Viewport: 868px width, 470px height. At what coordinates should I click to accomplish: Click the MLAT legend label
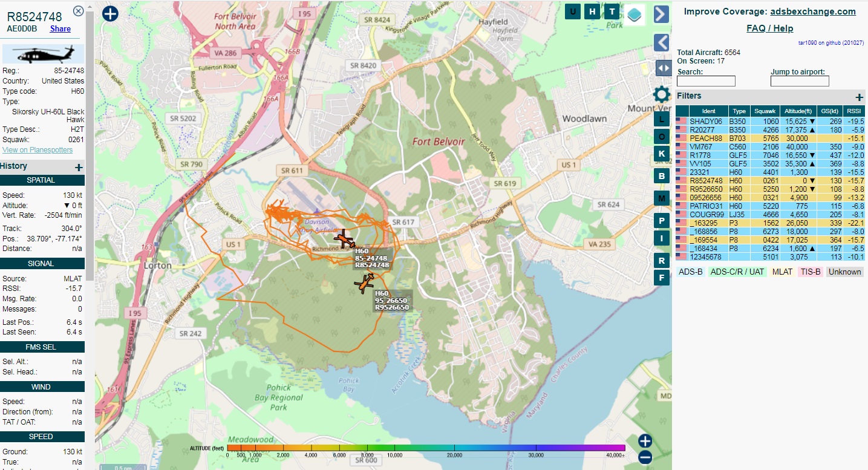click(782, 272)
